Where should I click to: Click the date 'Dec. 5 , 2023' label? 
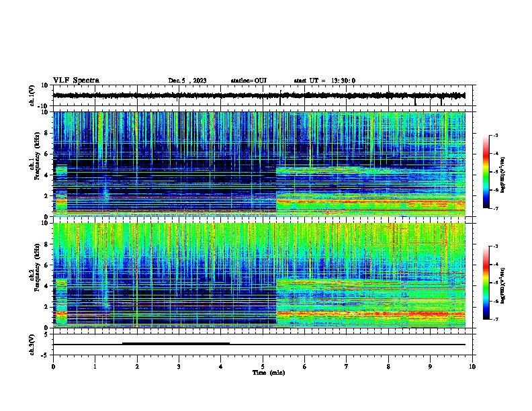[x=187, y=81]
